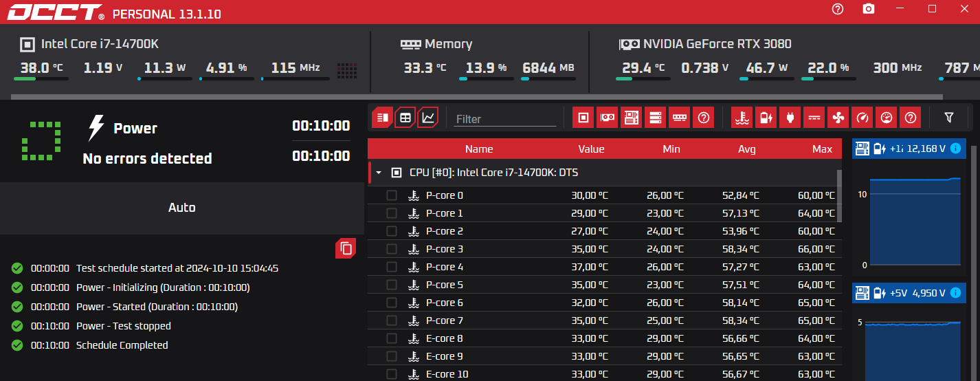Click the graph panel vertical scrollbar
This screenshot has height=381, width=980.
(974, 261)
